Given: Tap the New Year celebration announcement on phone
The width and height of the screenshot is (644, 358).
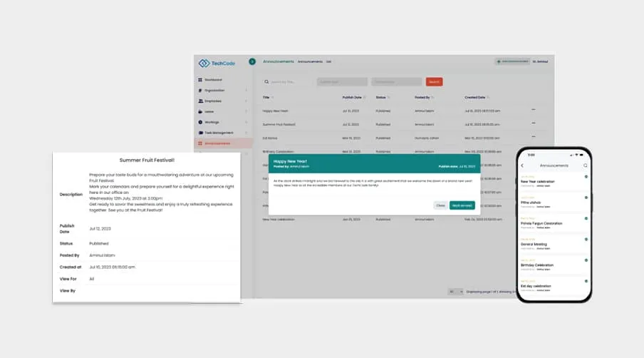Looking at the screenshot, I should coord(554,181).
